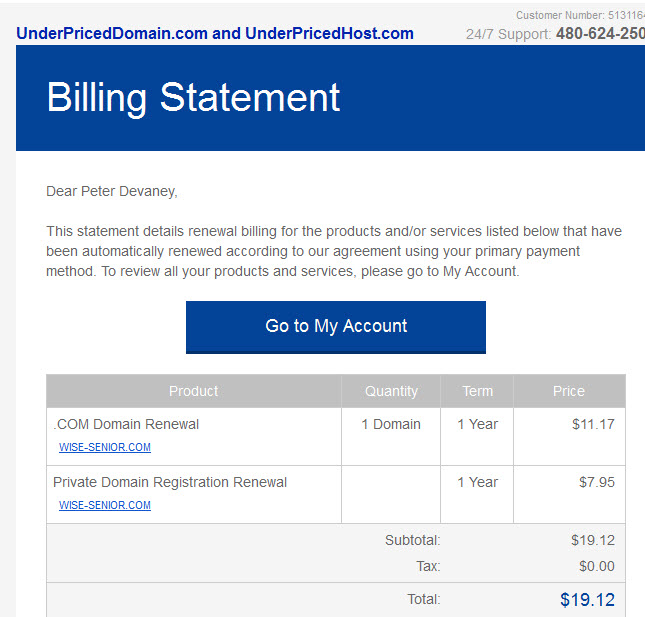Click the $11.17 domain renewal price
This screenshot has width=645, height=617.
point(593,424)
